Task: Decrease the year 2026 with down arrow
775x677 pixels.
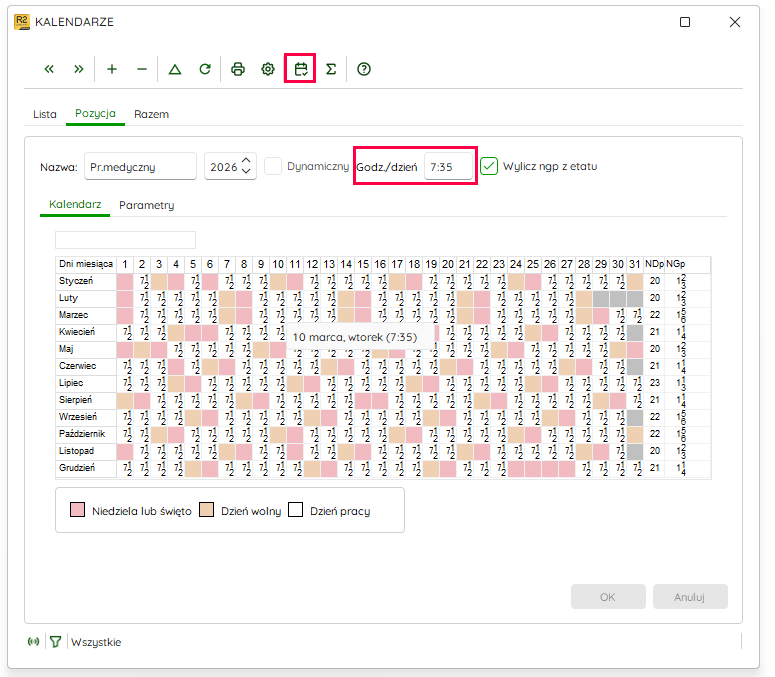Action: pos(246,171)
